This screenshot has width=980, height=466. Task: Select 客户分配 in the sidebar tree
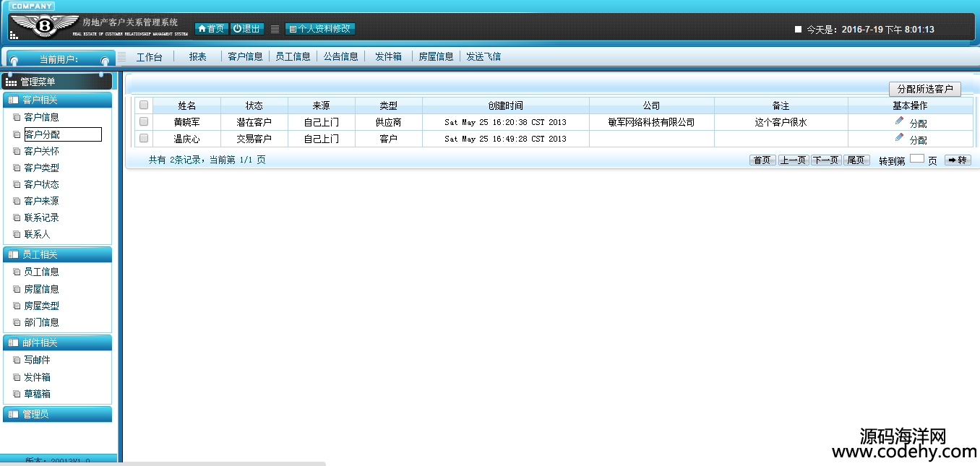click(x=42, y=134)
